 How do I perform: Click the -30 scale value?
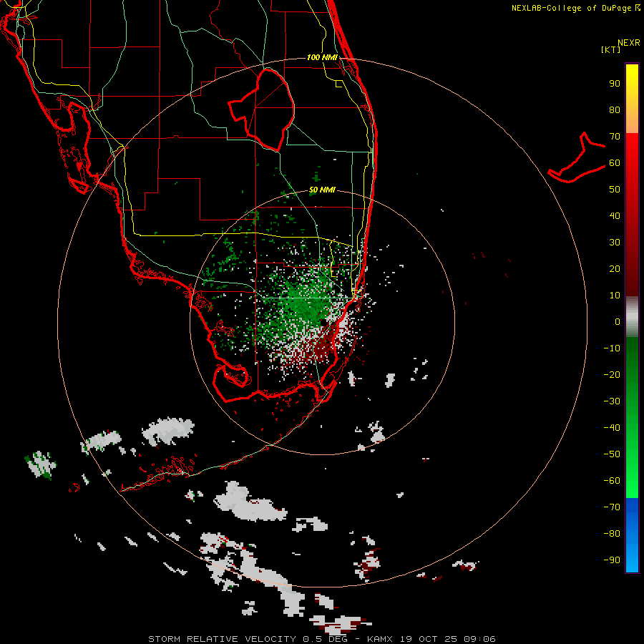(612, 401)
